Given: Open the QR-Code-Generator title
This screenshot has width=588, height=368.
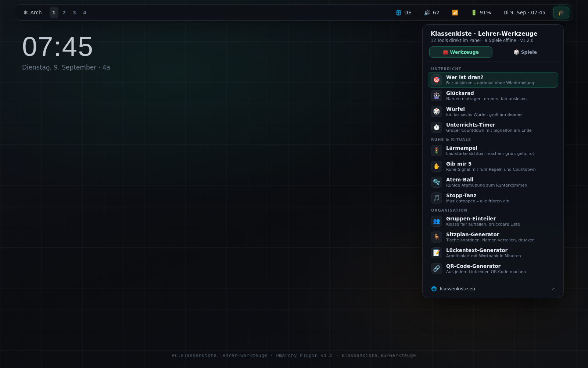Looking at the screenshot, I should (x=473, y=266).
